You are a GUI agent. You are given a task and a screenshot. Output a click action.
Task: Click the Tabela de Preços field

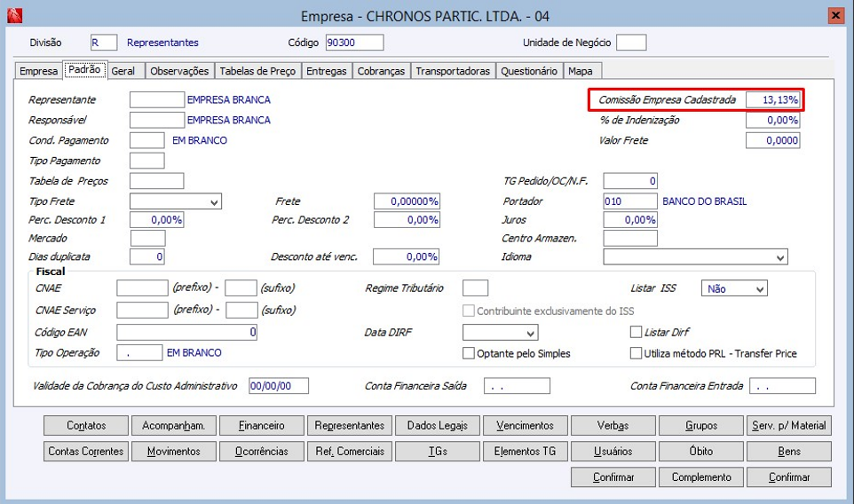pyautogui.click(x=157, y=181)
